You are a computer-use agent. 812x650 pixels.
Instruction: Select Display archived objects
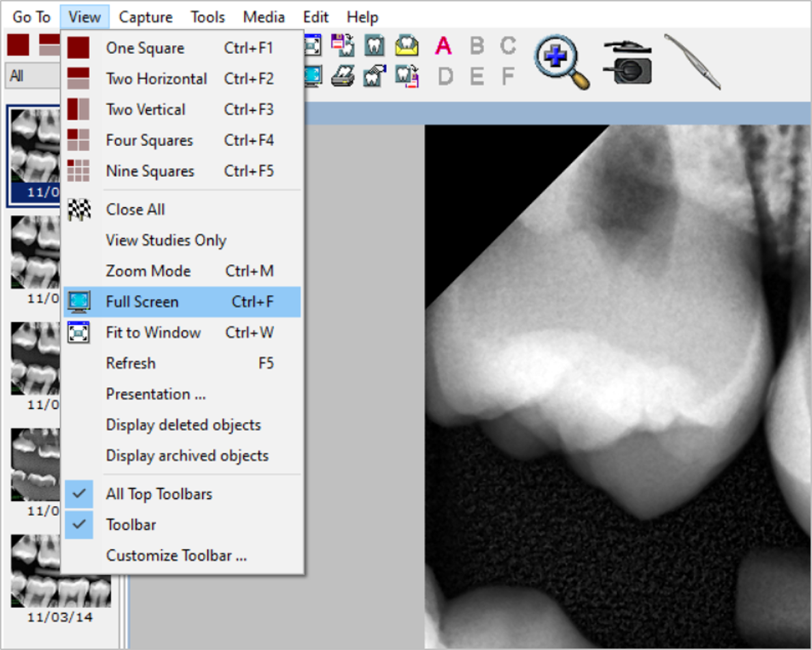pyautogui.click(x=182, y=456)
